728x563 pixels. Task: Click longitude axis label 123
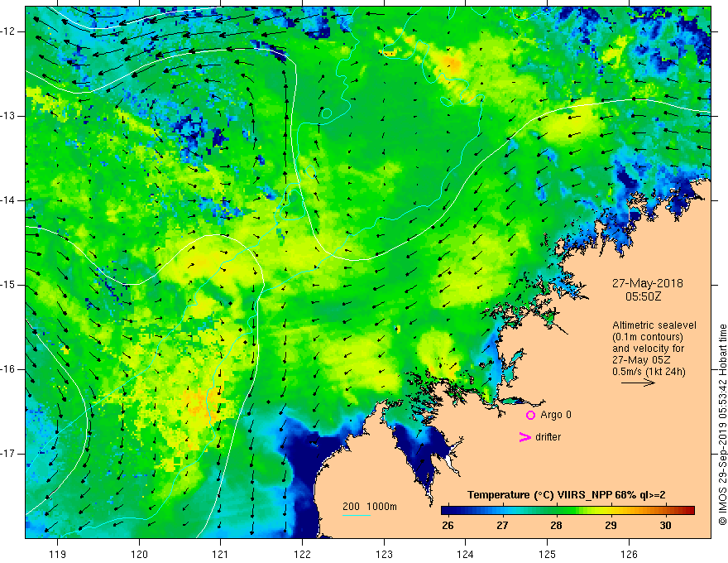[384, 554]
